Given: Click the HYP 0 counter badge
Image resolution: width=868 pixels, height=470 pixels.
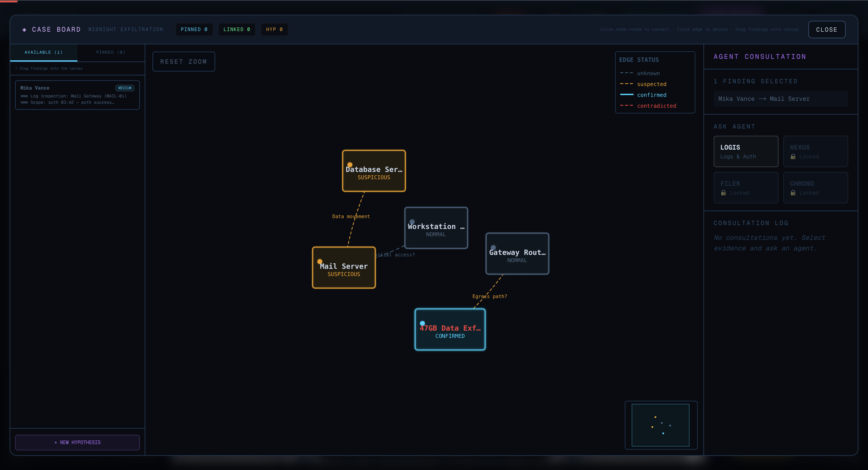Looking at the screenshot, I should 274,29.
